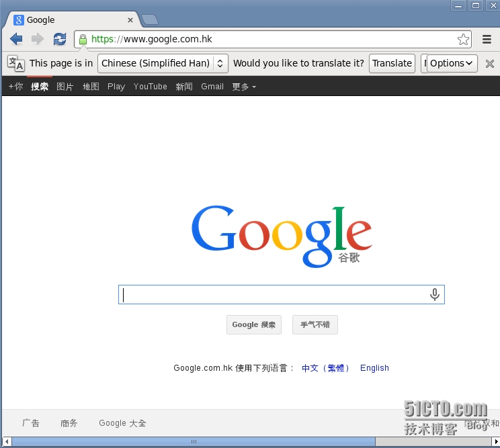The image size is (500, 448).
Task: Close the Google tab
Action: pos(130,20)
